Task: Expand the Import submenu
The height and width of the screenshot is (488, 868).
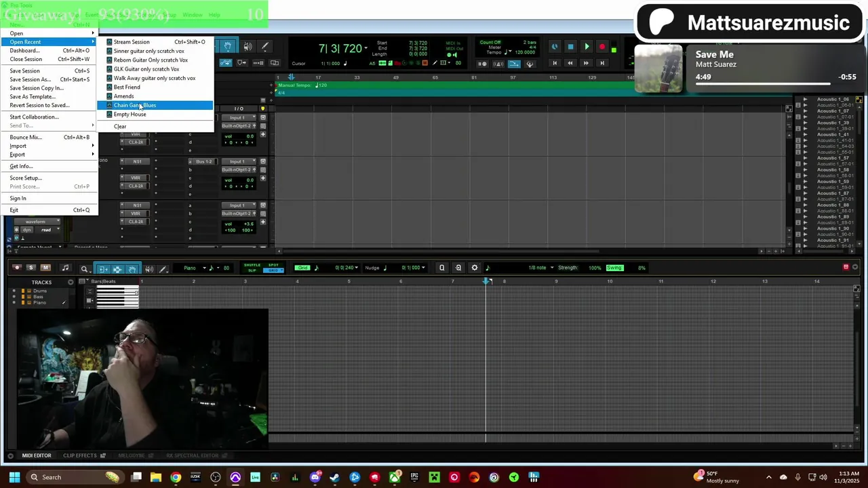Action: coord(49,146)
